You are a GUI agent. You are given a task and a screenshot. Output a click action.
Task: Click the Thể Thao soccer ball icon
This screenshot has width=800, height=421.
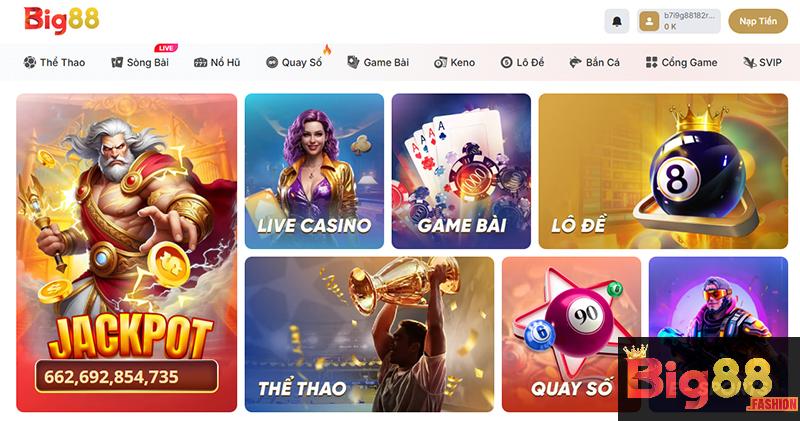pos(30,62)
